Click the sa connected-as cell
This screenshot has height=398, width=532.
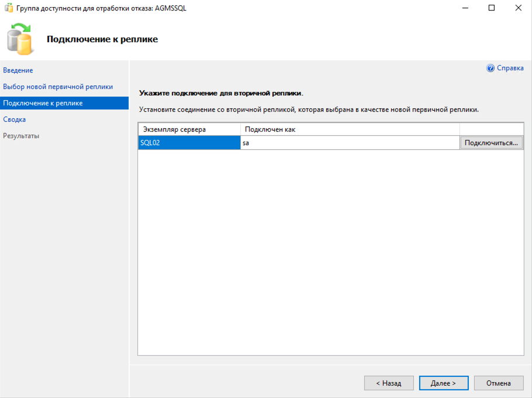pos(350,143)
